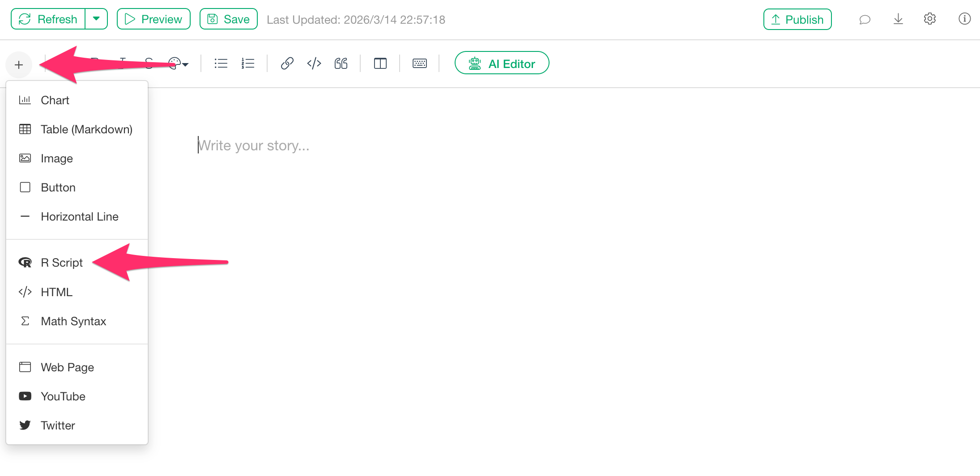Toggle the two-column layout icon

(x=380, y=64)
